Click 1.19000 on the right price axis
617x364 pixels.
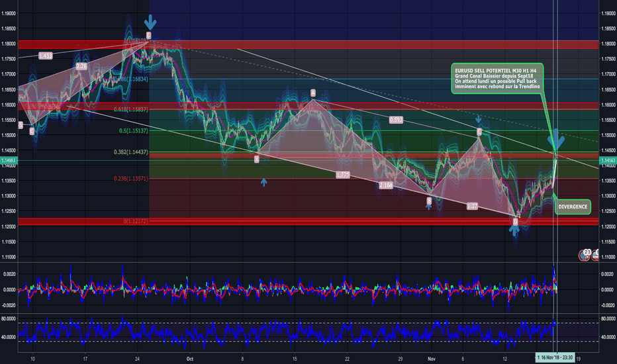pyautogui.click(x=608, y=13)
